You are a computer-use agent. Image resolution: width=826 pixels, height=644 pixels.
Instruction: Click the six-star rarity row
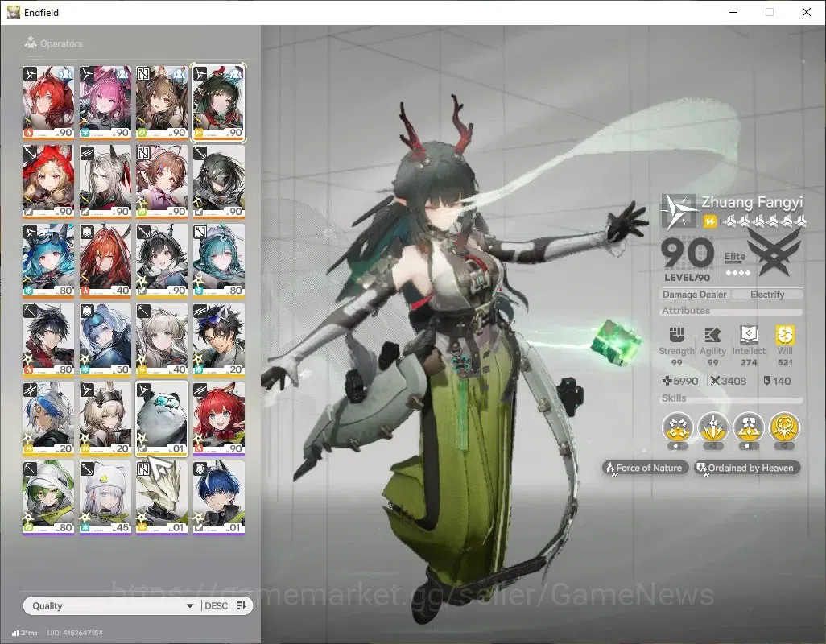(x=766, y=221)
